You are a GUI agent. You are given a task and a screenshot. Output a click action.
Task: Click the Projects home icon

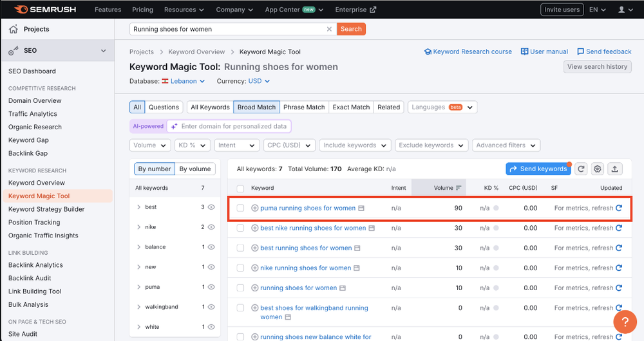click(13, 29)
